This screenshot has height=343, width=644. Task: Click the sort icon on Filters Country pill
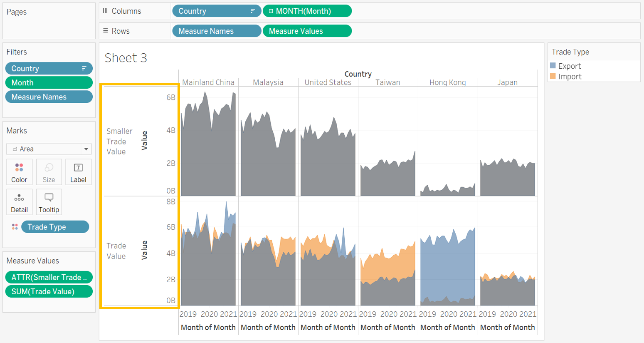pos(84,69)
